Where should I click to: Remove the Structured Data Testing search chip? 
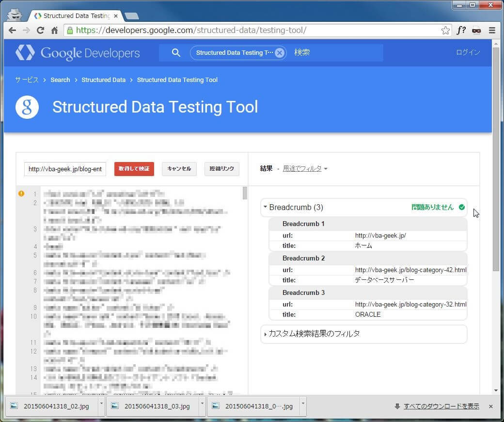(x=280, y=53)
